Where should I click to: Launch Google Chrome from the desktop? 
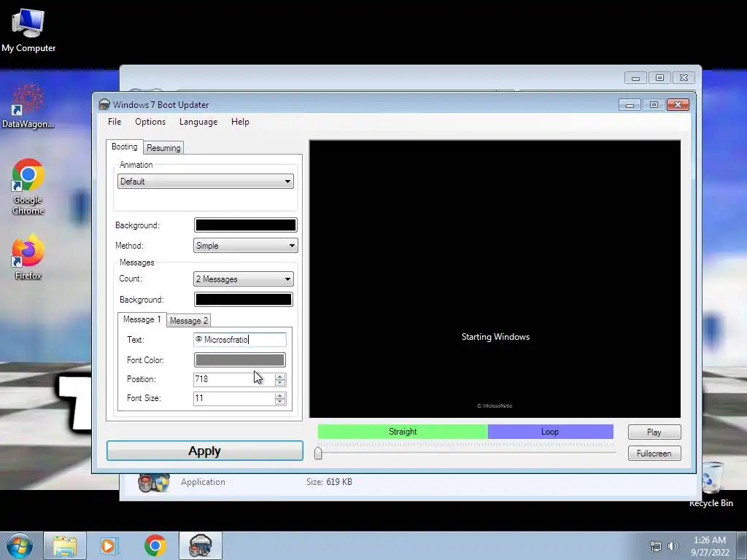28,187
